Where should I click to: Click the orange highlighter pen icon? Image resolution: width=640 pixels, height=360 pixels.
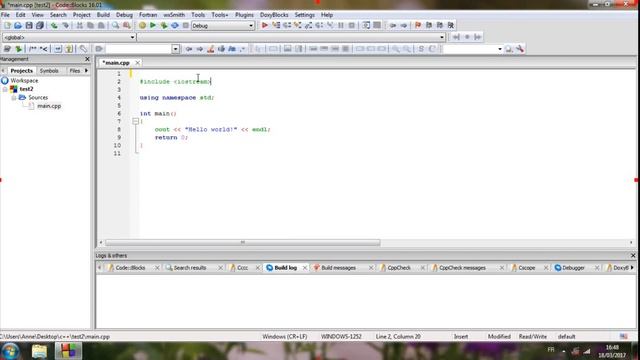(211, 49)
